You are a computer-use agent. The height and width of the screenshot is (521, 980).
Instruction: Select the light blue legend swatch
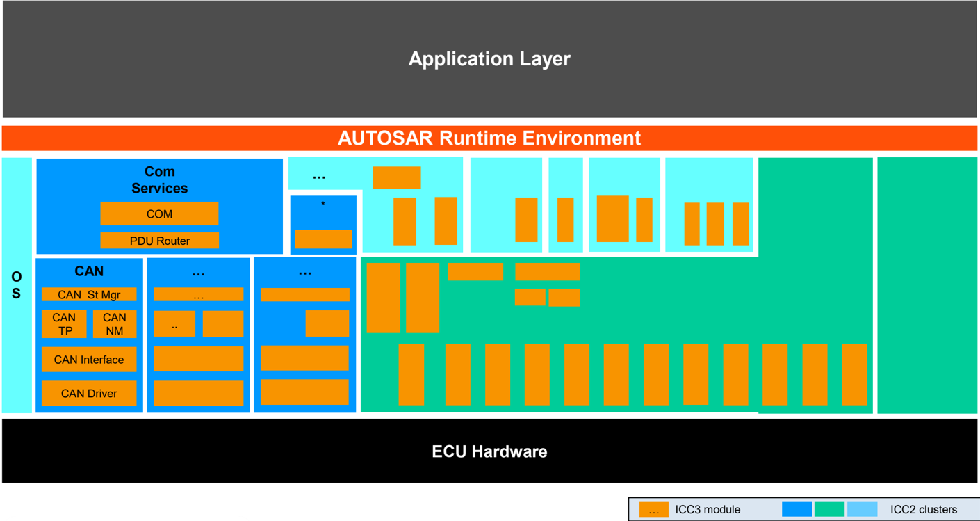863,509
